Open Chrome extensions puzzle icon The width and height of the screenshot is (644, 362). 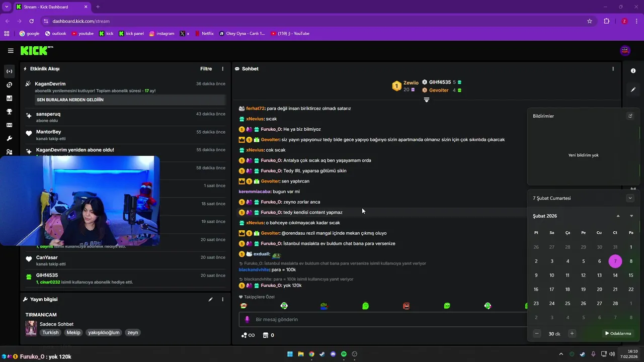606,21
